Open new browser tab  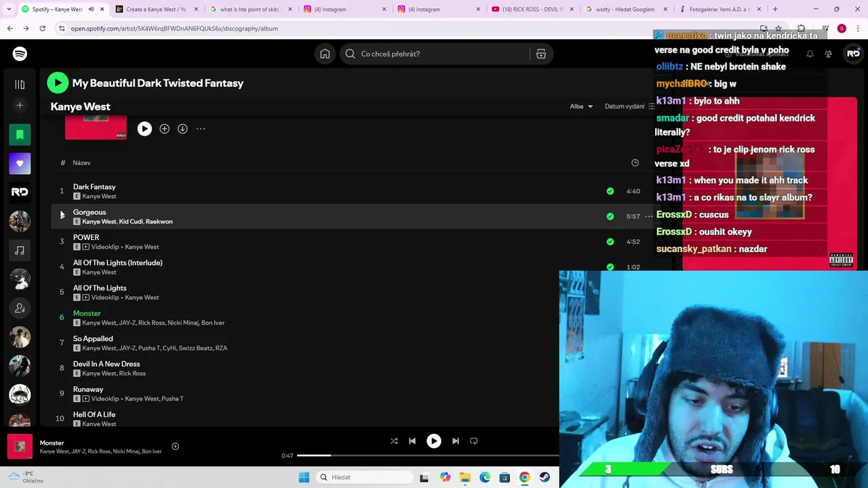coord(775,9)
